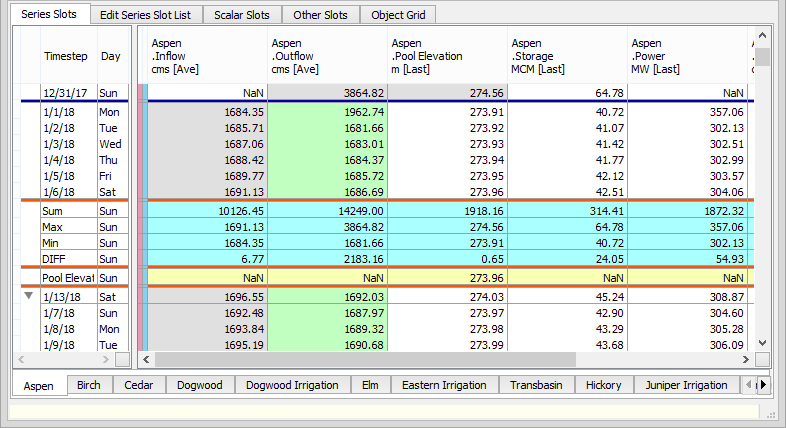The image size is (786, 428).
Task: Click the vertical scrollbar down arrow
Action: (763, 342)
